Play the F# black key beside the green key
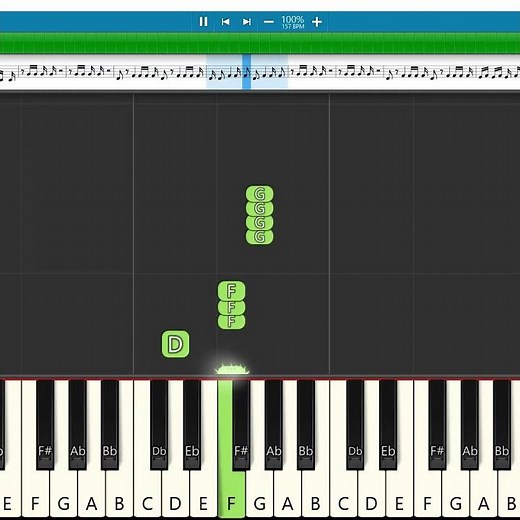 [241, 425]
